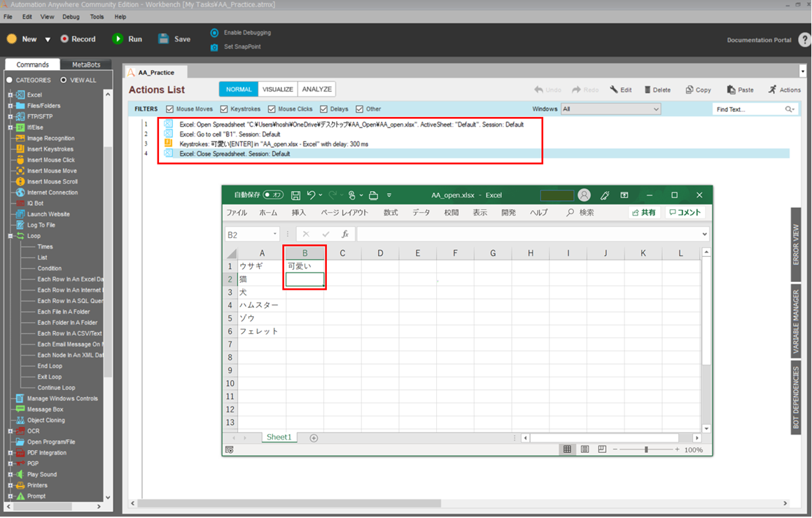Toggle the Other filter checkbox

pyautogui.click(x=359, y=109)
